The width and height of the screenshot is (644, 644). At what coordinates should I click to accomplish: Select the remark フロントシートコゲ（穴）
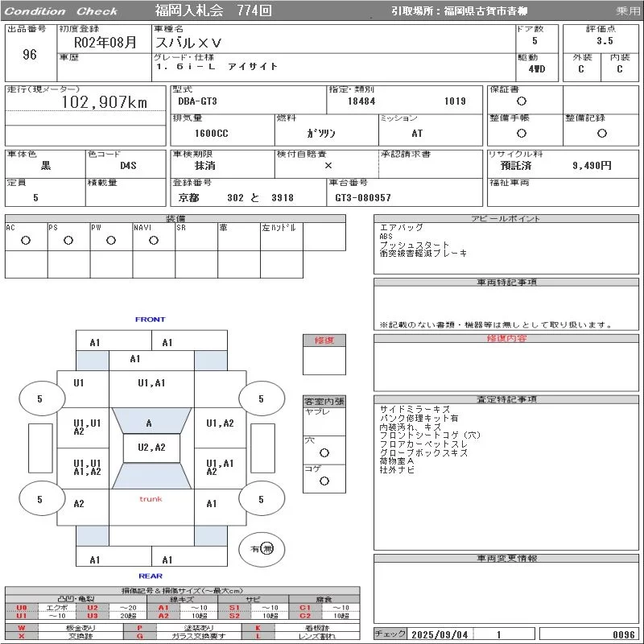pyautogui.click(x=430, y=436)
